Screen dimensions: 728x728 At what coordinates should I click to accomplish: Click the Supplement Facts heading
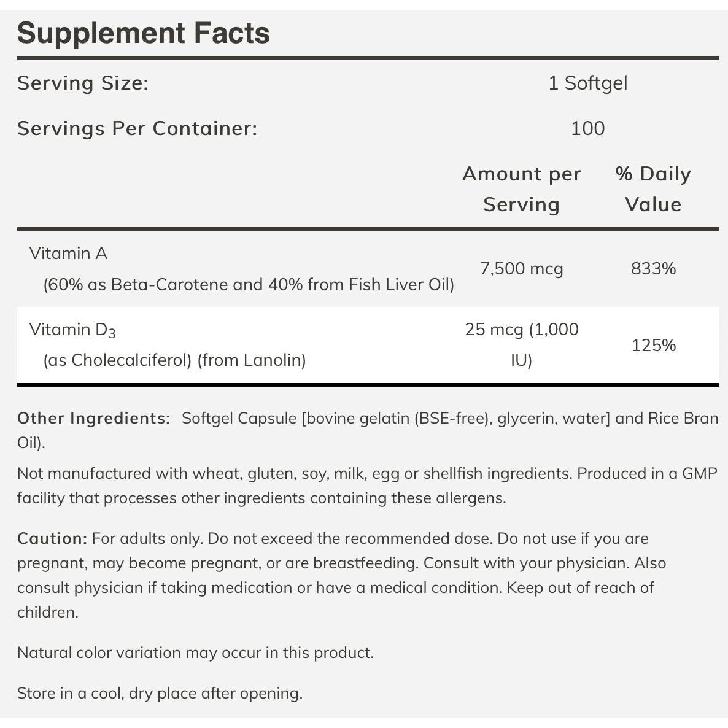click(144, 33)
